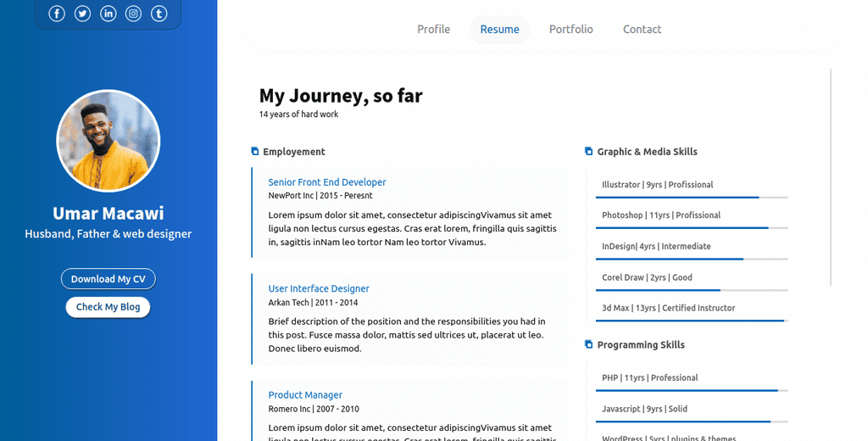The width and height of the screenshot is (868, 441).
Task: Open the Instagram social icon
Action: [x=133, y=14]
